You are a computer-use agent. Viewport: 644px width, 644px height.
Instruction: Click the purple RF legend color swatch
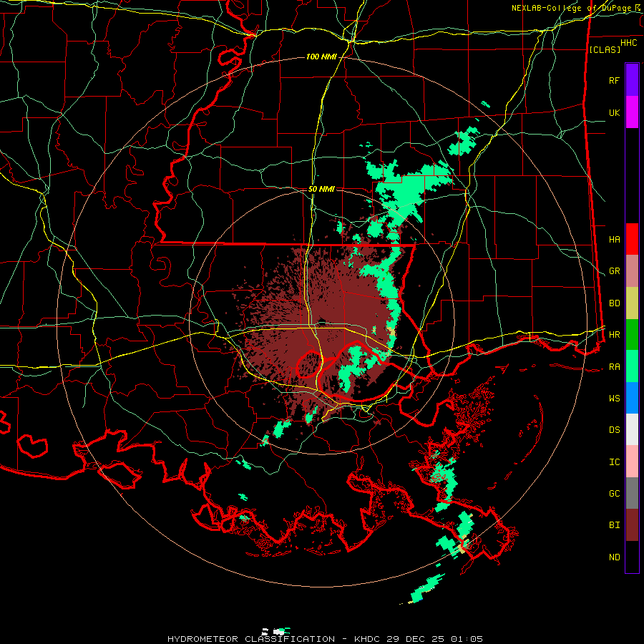pos(632,80)
